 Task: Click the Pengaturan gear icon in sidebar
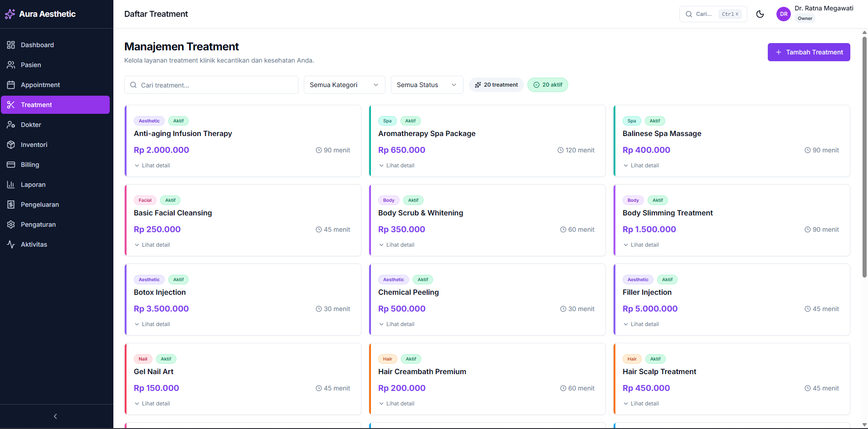(x=11, y=224)
